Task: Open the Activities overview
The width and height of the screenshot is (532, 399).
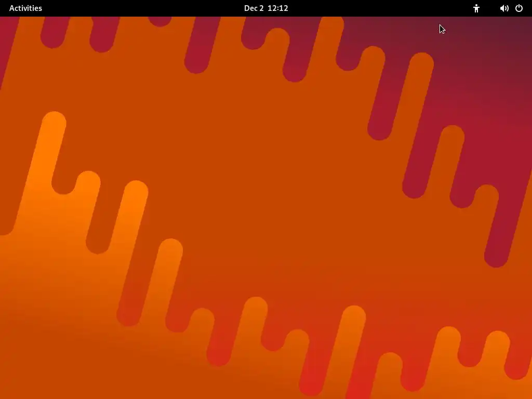Action: [25, 8]
